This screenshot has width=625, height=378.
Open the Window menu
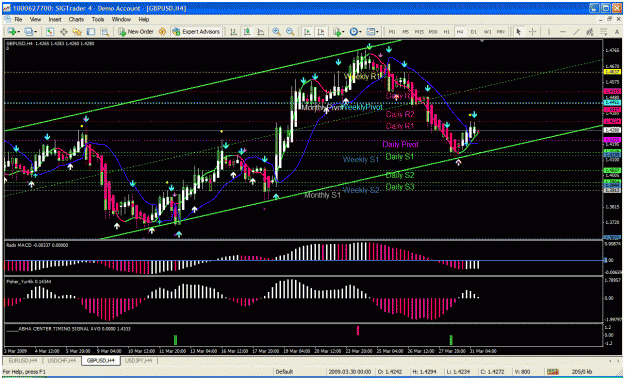(121, 19)
